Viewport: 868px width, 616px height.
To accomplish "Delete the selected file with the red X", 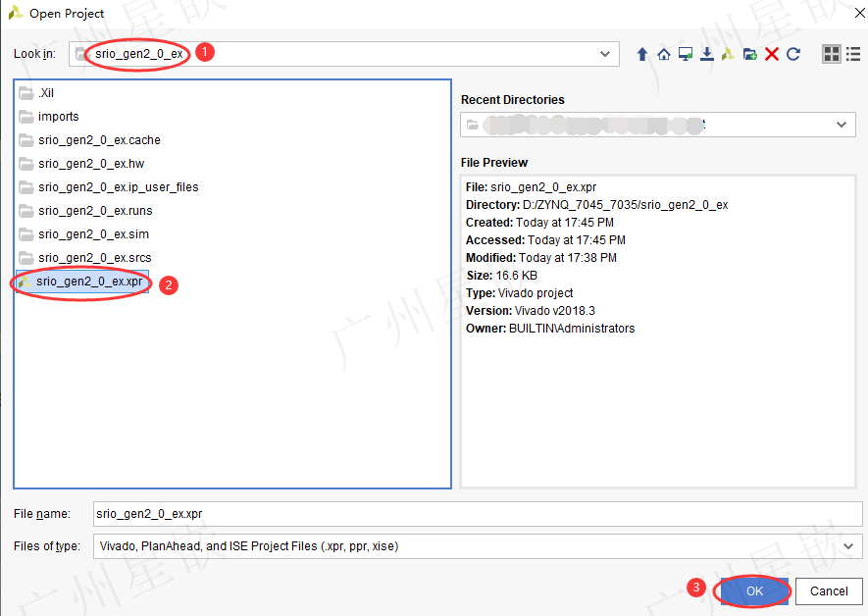I will click(771, 54).
